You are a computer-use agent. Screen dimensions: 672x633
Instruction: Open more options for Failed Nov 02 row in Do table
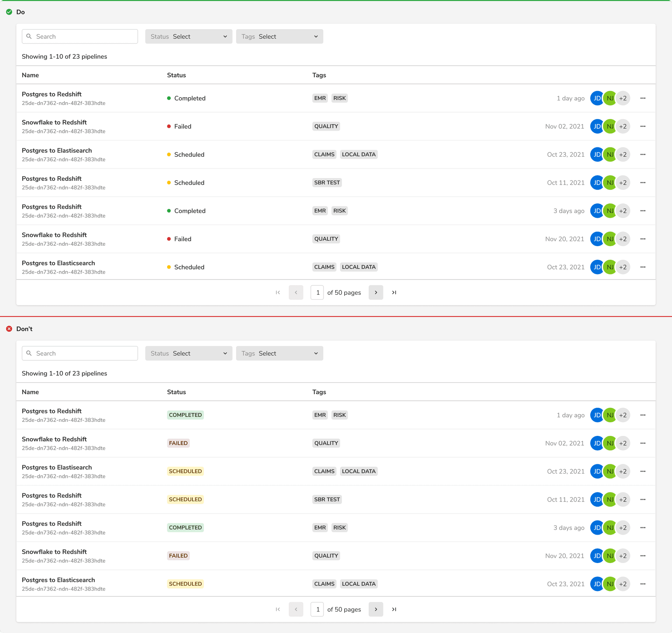[643, 126]
